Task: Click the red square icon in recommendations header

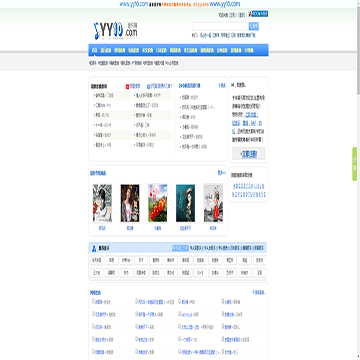Action: click(x=127, y=87)
